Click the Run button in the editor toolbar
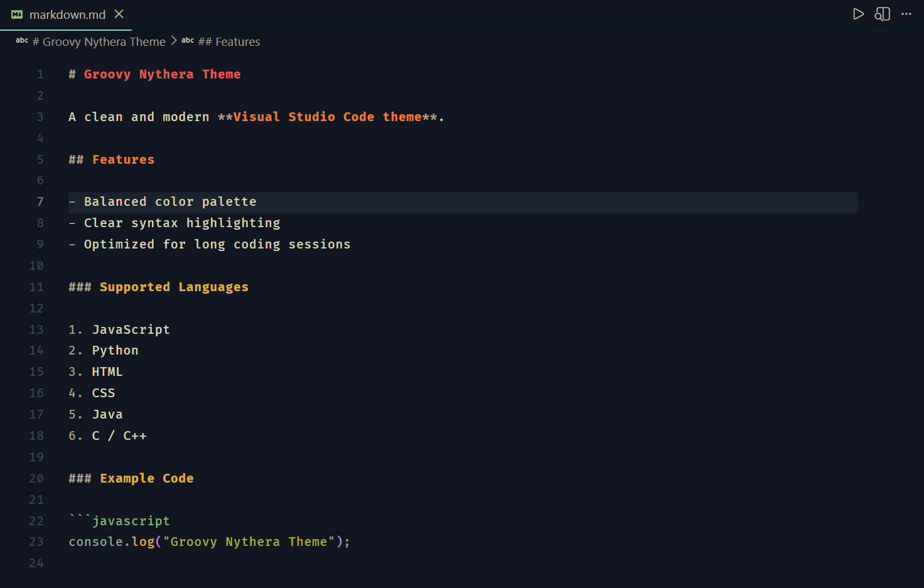 pos(858,14)
